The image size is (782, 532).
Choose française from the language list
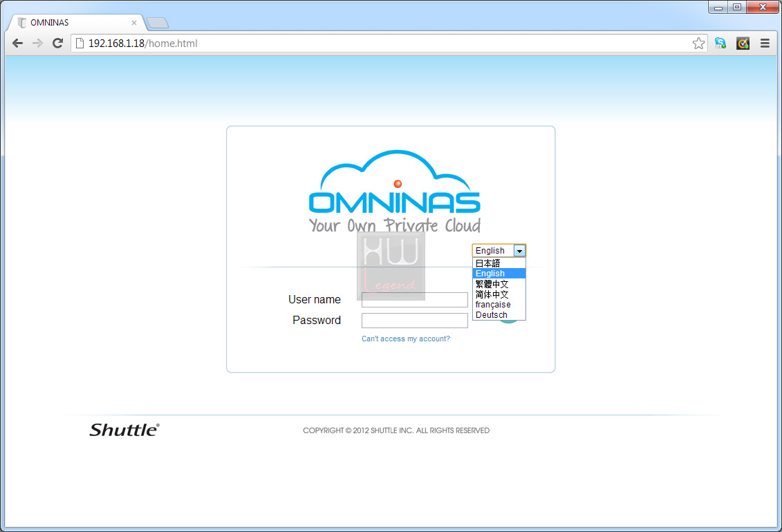click(499, 305)
